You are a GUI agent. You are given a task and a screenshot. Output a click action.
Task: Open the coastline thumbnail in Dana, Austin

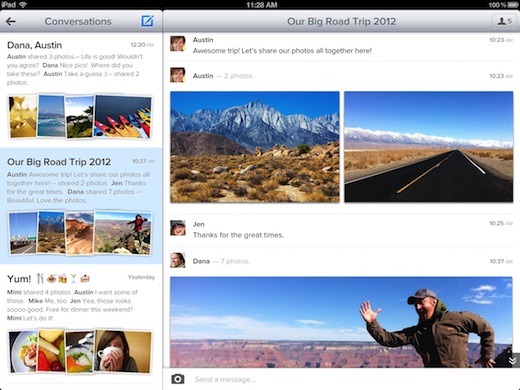click(51, 116)
